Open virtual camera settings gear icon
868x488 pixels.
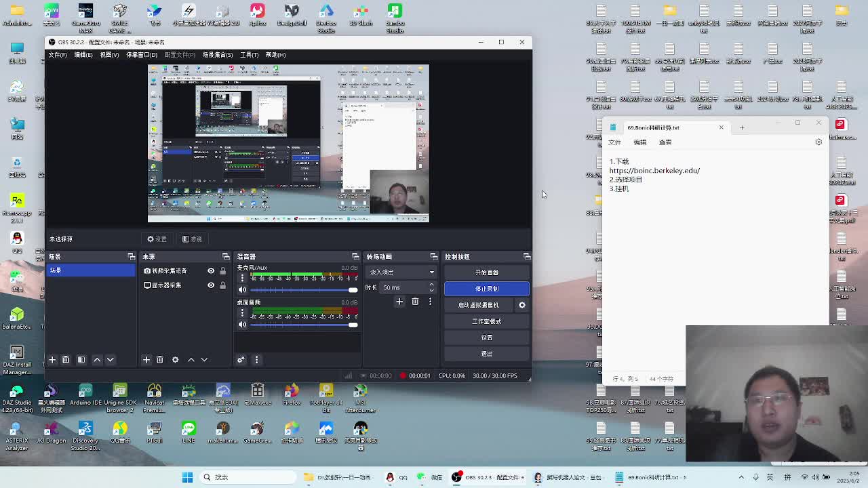coord(521,305)
